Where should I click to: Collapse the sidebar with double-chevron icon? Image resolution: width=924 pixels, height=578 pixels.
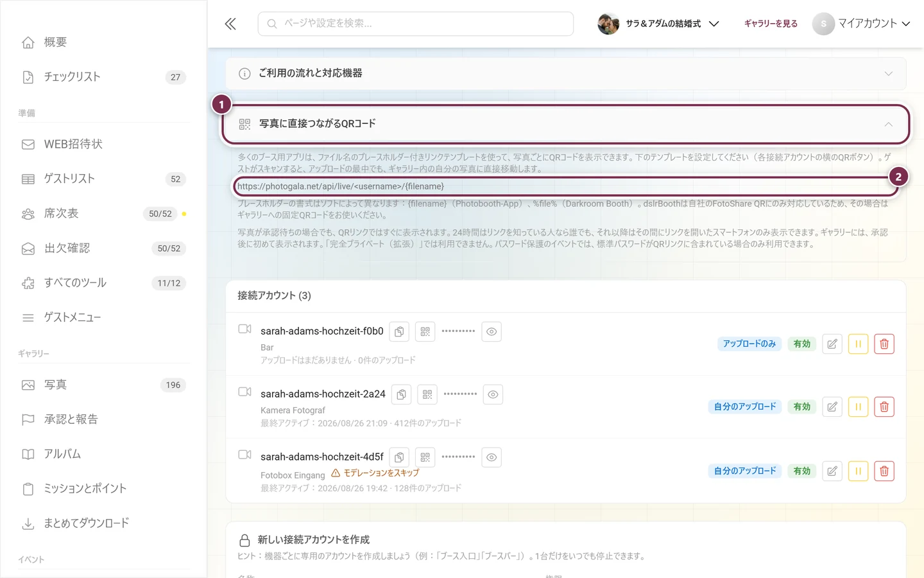click(x=230, y=24)
